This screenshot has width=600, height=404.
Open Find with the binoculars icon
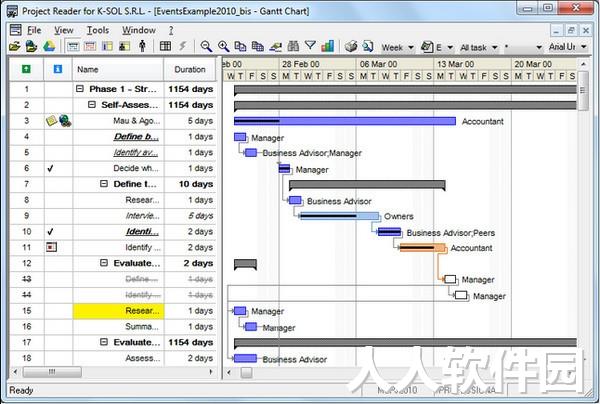pos(293,46)
